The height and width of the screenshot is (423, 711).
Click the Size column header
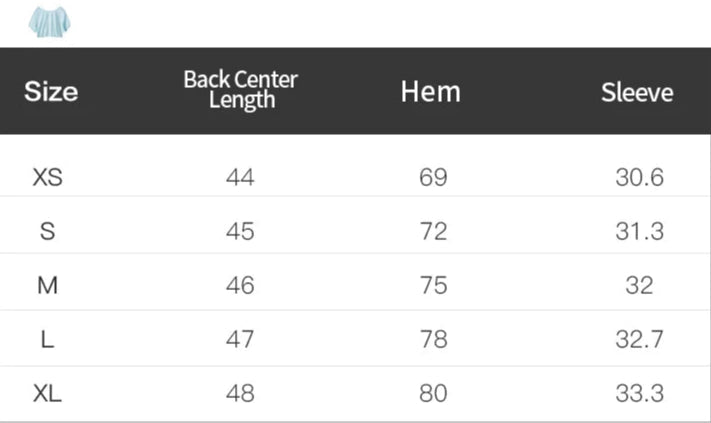point(51,92)
